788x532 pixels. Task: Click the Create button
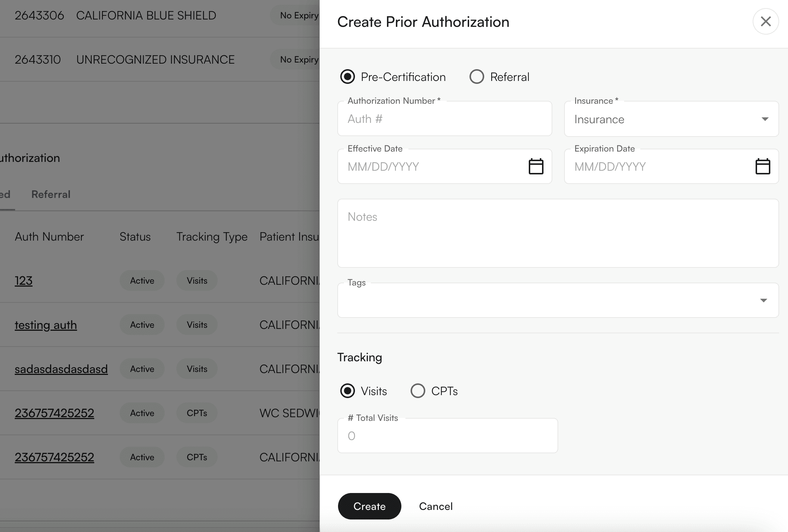click(369, 506)
